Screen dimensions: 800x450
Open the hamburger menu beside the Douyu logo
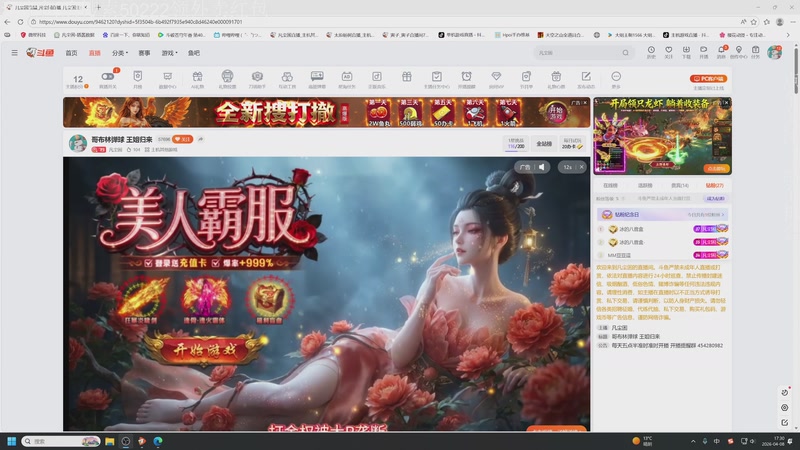click(14, 53)
